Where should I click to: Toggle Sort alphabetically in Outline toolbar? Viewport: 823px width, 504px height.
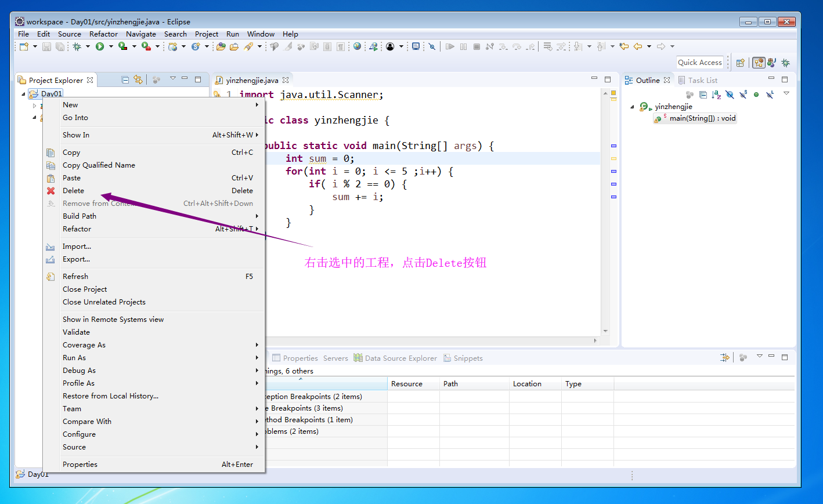716,95
